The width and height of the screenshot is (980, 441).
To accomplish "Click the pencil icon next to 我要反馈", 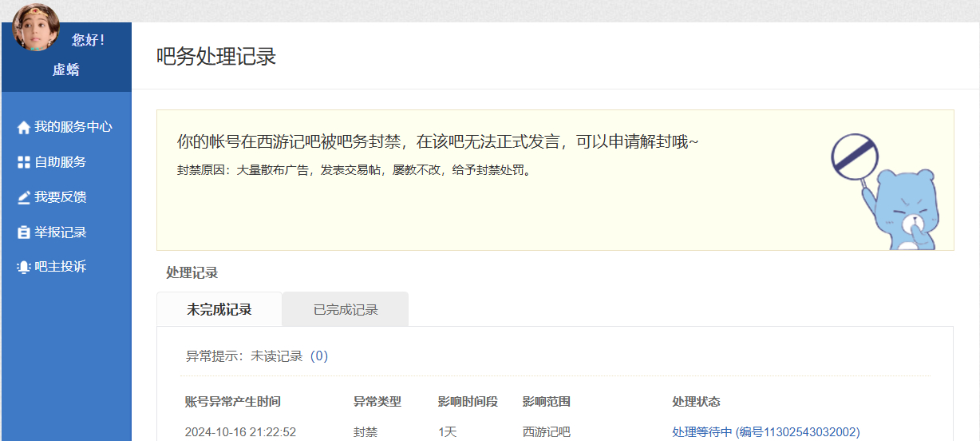I will [23, 197].
